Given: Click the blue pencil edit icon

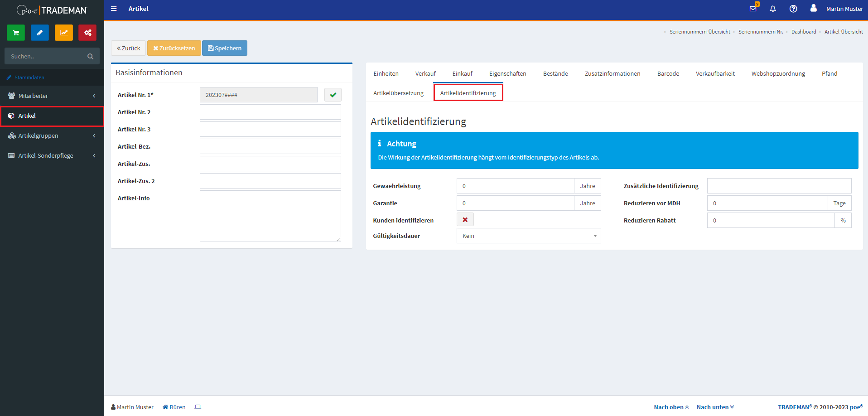Looking at the screenshot, I should (x=40, y=33).
